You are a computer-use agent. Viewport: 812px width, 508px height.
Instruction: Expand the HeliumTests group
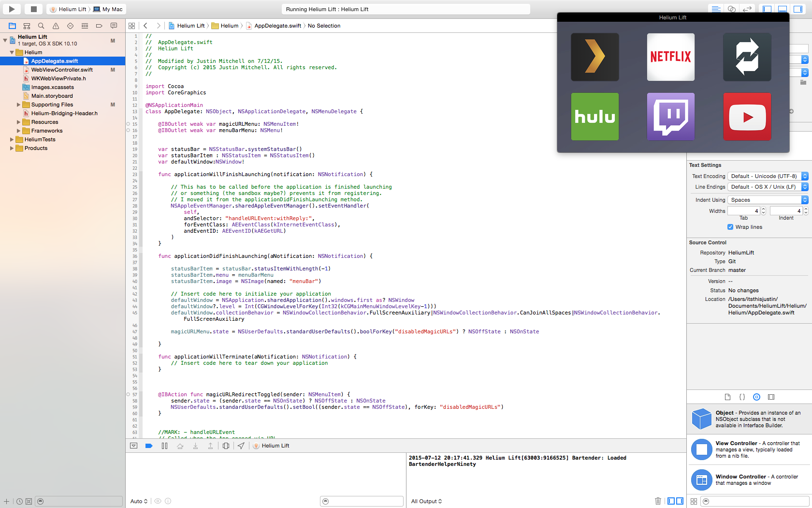coord(12,139)
